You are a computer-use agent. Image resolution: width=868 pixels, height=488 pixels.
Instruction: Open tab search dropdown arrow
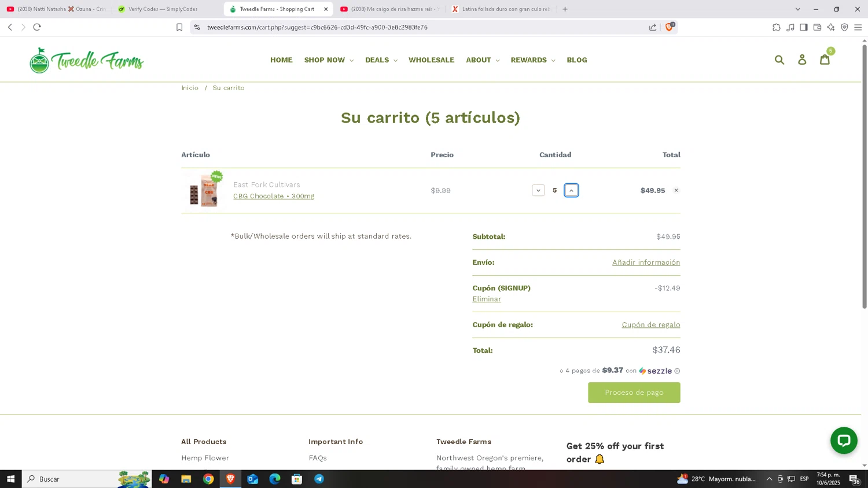click(x=797, y=9)
